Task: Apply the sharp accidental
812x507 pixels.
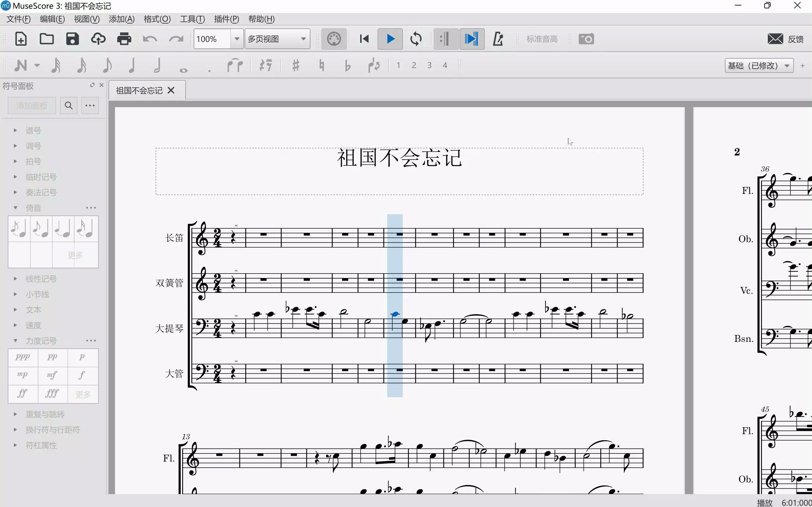Action: 296,65
